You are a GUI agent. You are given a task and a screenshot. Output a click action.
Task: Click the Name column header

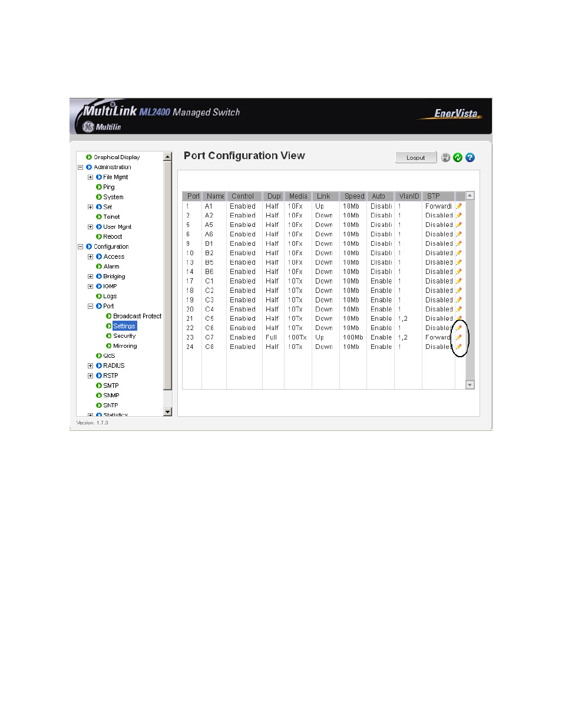214,196
